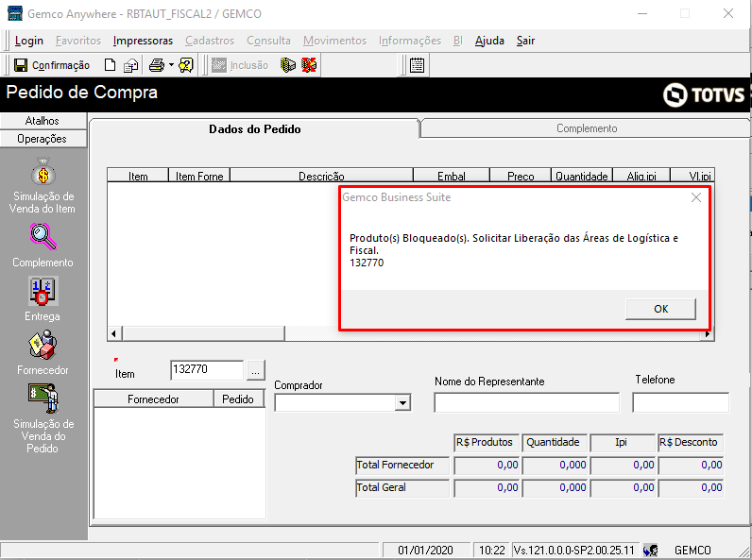
Task: Open Simulação de Venda do Item
Action: click(43, 172)
